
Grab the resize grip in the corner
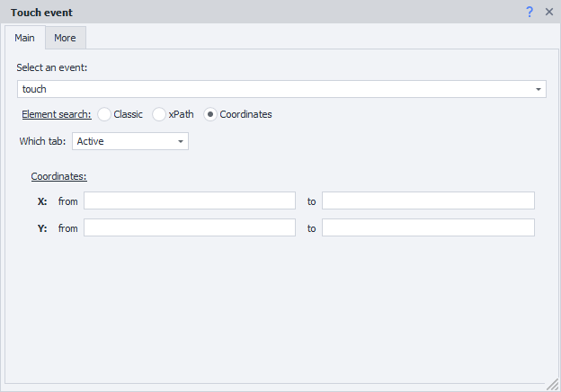coord(553,385)
